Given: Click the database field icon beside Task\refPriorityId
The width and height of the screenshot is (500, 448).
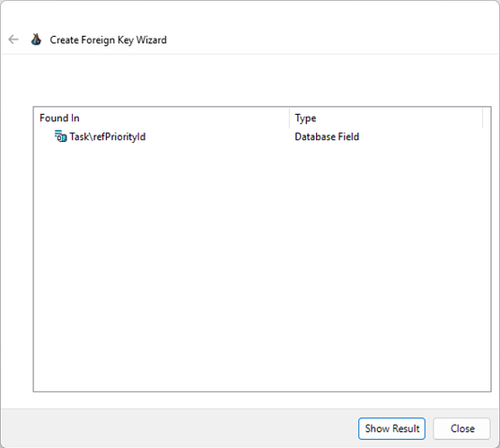Looking at the screenshot, I should pyautogui.click(x=60, y=136).
